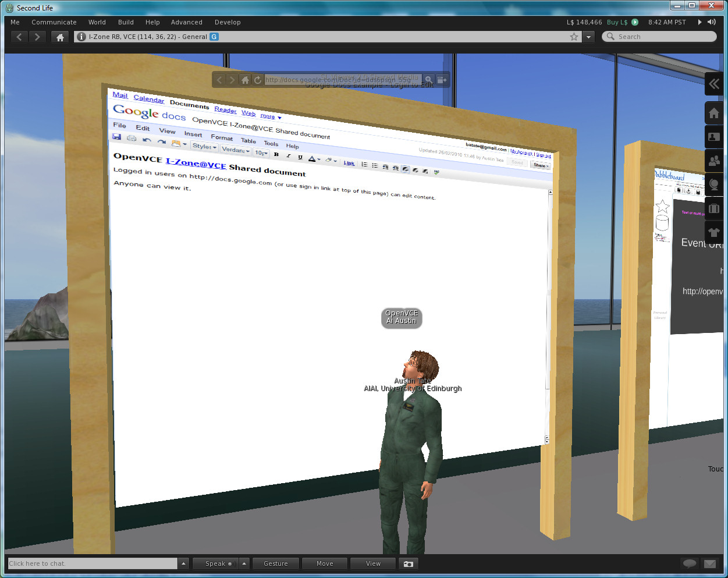Screen dimensions: 728x578
Task: Reload the shared media page
Action: (257, 80)
